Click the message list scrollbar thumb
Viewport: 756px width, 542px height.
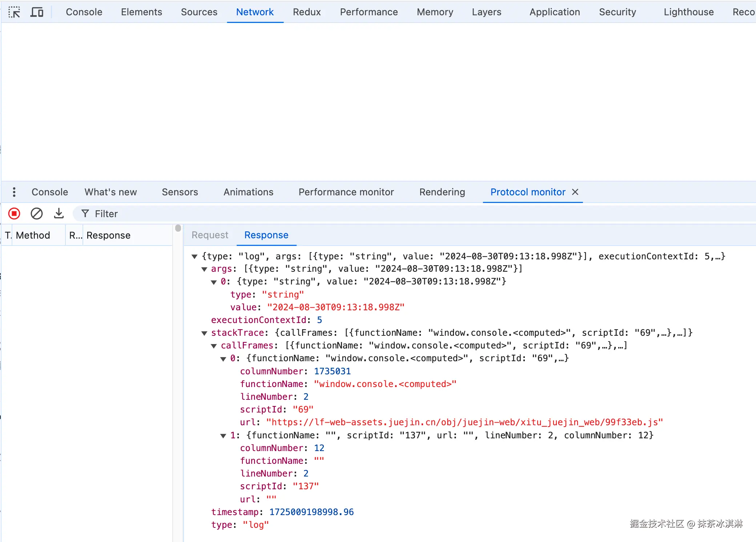pos(178,228)
